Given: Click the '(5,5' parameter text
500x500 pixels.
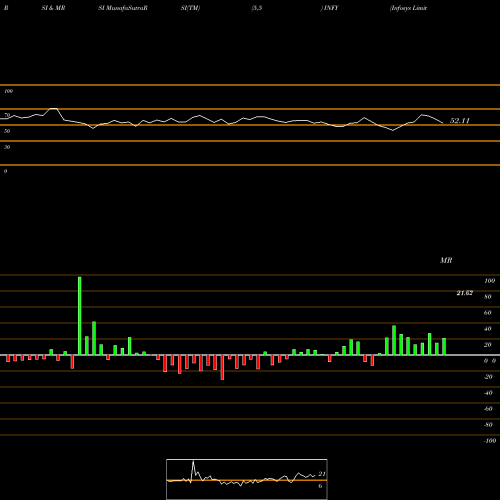Looking at the screenshot, I should (257, 8).
